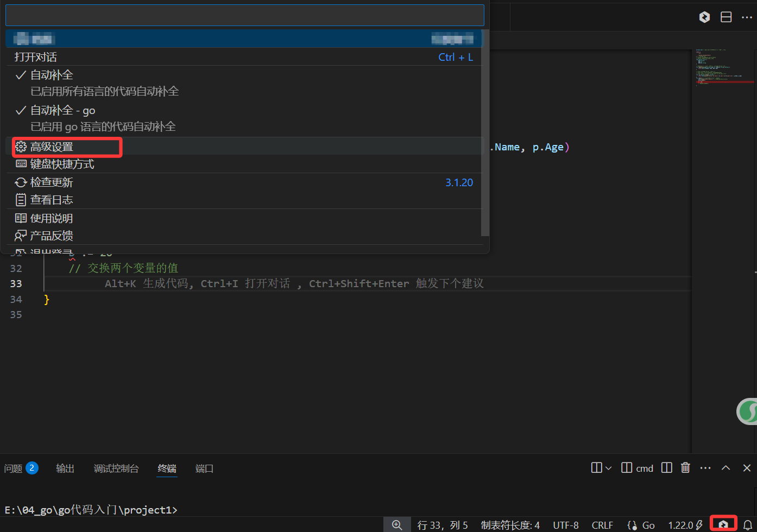The width and height of the screenshot is (757, 532).
Task: Switch to the 调试控制台 debug console tab
Action: click(116, 468)
